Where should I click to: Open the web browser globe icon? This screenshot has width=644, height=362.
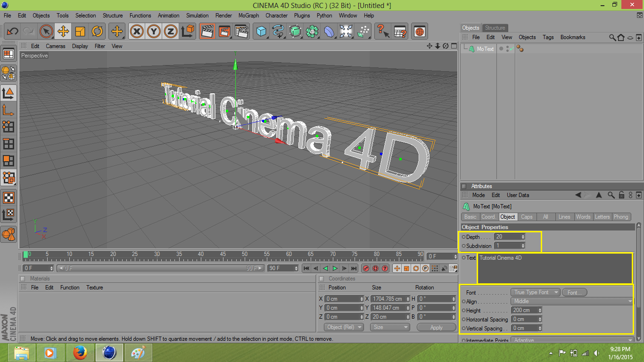(x=420, y=32)
